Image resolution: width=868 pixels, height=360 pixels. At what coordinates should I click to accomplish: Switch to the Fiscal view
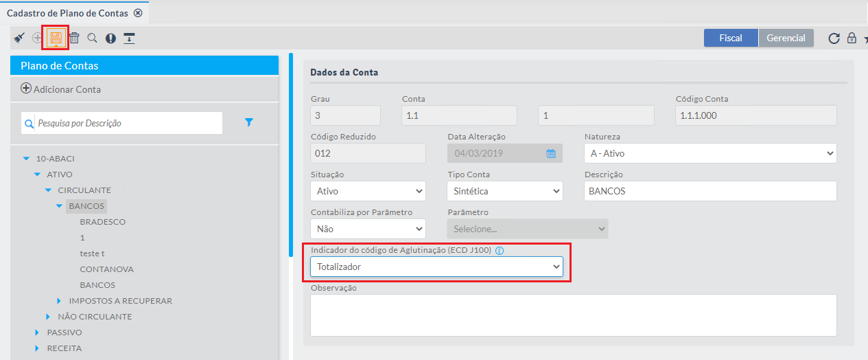coord(731,38)
